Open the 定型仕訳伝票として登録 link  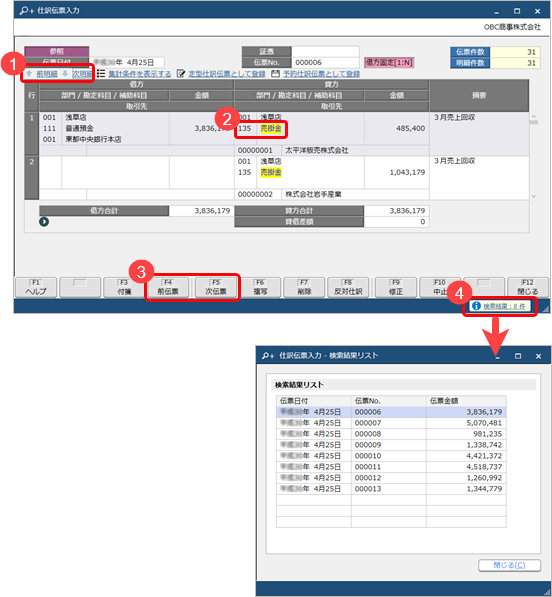tap(227, 74)
